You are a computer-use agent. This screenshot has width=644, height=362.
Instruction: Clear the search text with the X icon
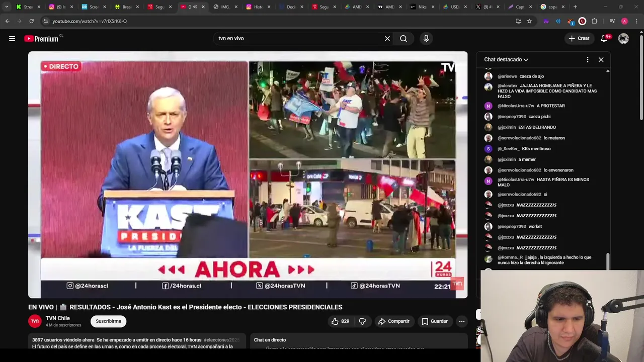point(387,39)
